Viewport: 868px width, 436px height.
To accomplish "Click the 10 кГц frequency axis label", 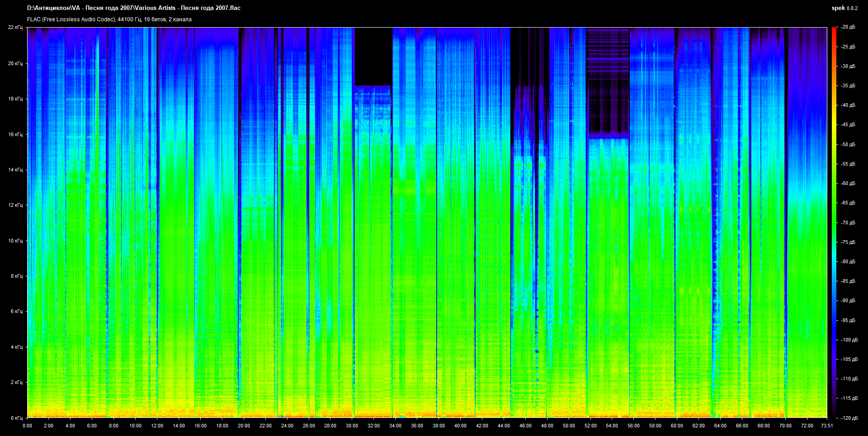I will 15,241.
